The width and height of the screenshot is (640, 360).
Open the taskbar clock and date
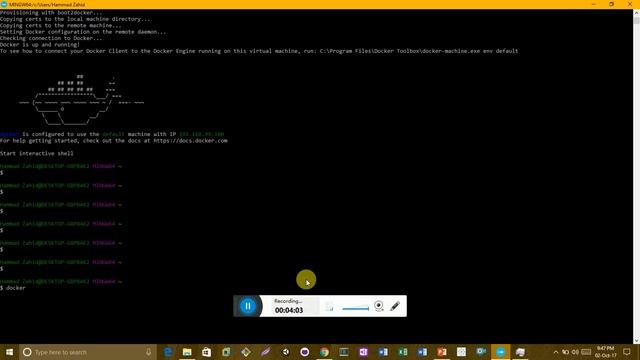pos(605,352)
